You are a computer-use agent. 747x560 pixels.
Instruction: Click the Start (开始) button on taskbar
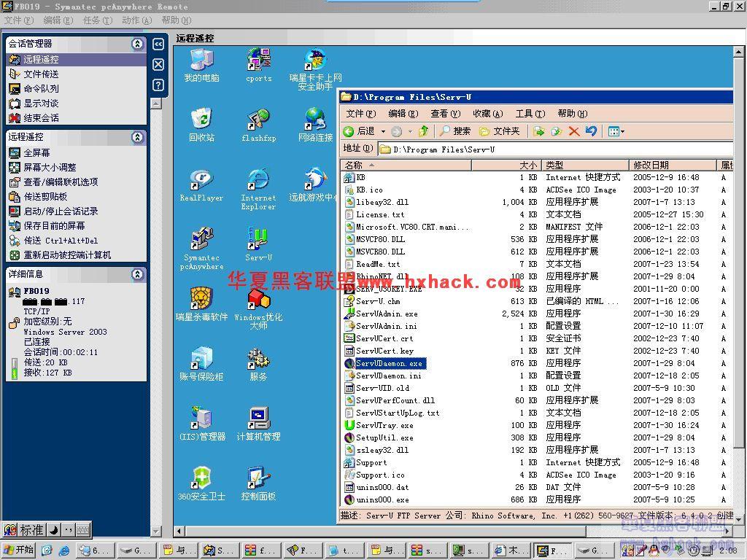pos(19,550)
